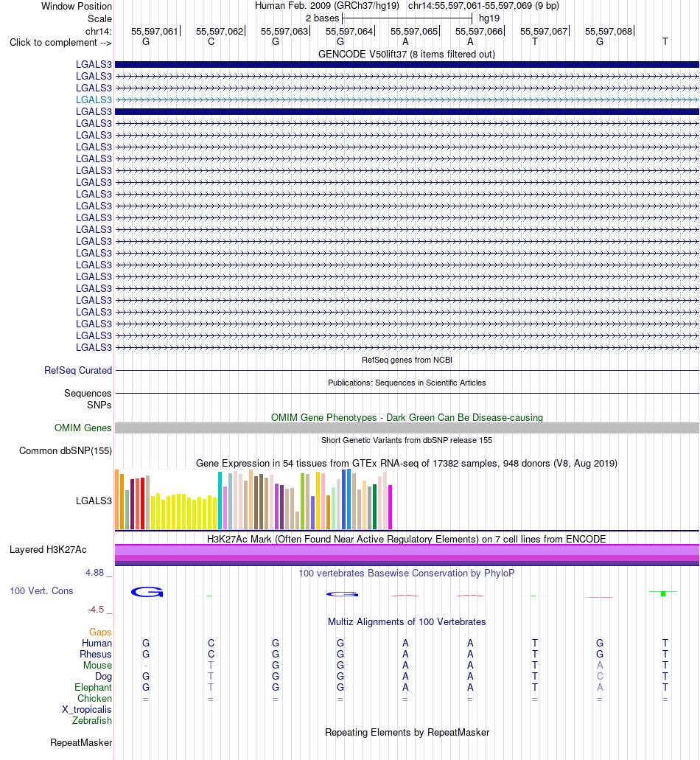
Task: Open '100 vertebrates Basewise Conservation by PhyloP' title
Action: pos(407,573)
